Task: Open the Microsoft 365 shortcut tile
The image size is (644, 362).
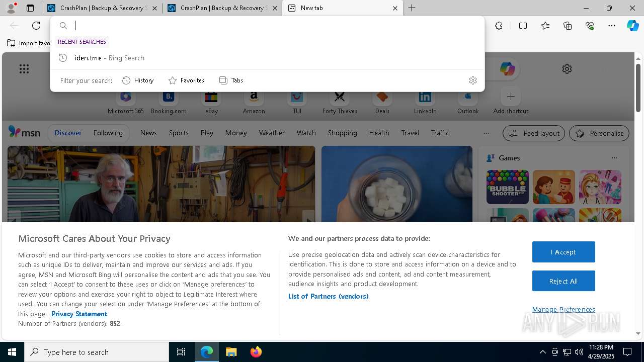Action: (x=126, y=102)
